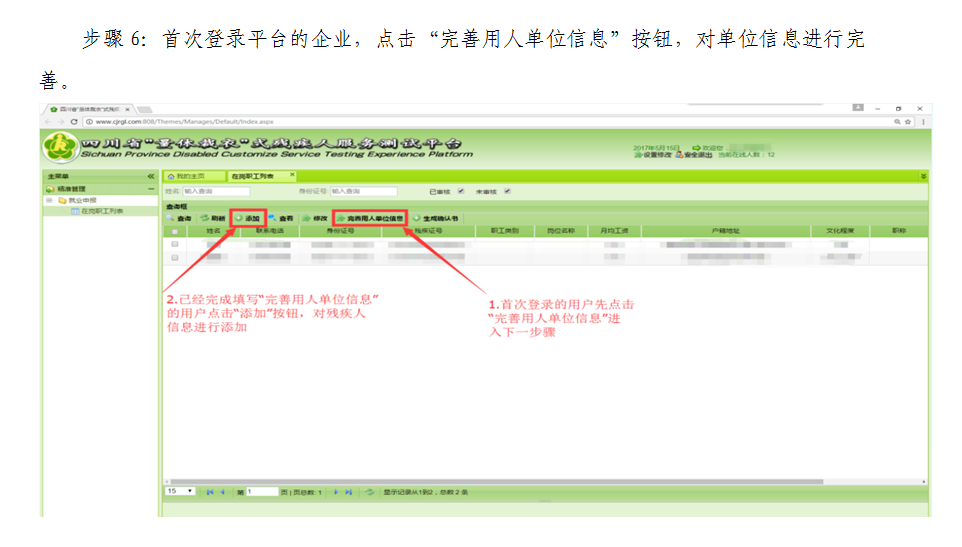Click the 查询 (Search) magnifier icon
962x547 pixels.
[x=171, y=218]
